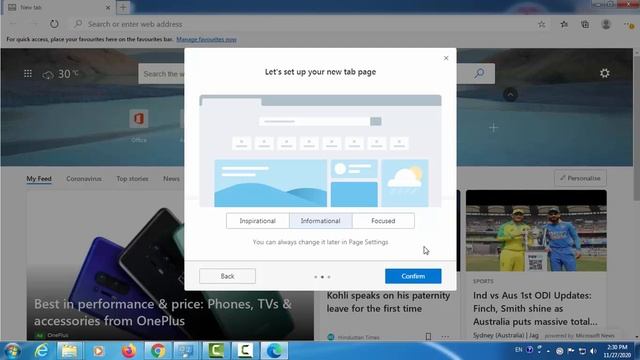Bookmark the Kohli article icon
Image resolution: width=640 pixels, height=360 pixels.
(x=428, y=337)
